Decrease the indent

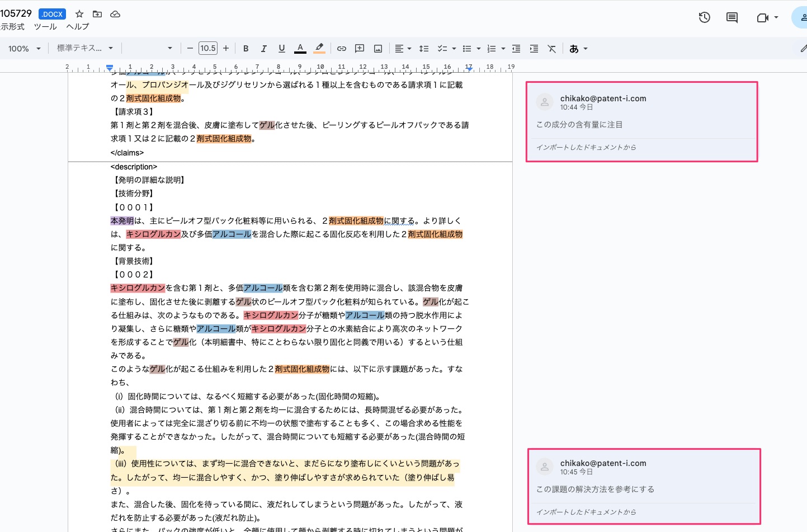coord(516,49)
